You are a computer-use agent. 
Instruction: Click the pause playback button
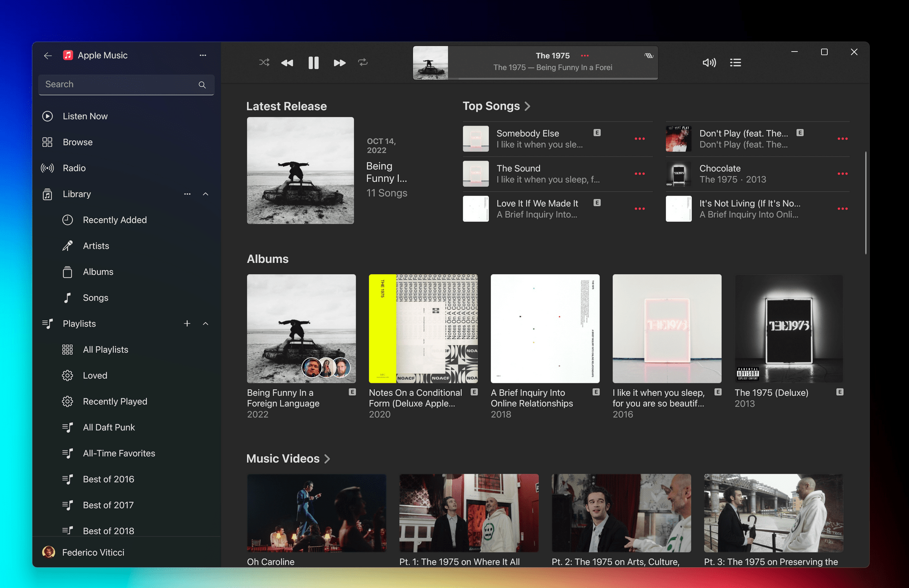point(313,62)
